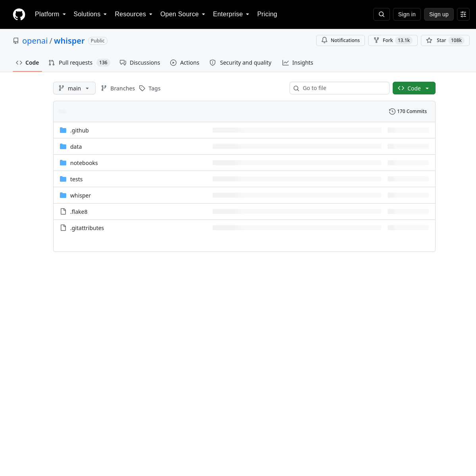Open the green Code dropdown button
476x476 pixels.
click(414, 88)
